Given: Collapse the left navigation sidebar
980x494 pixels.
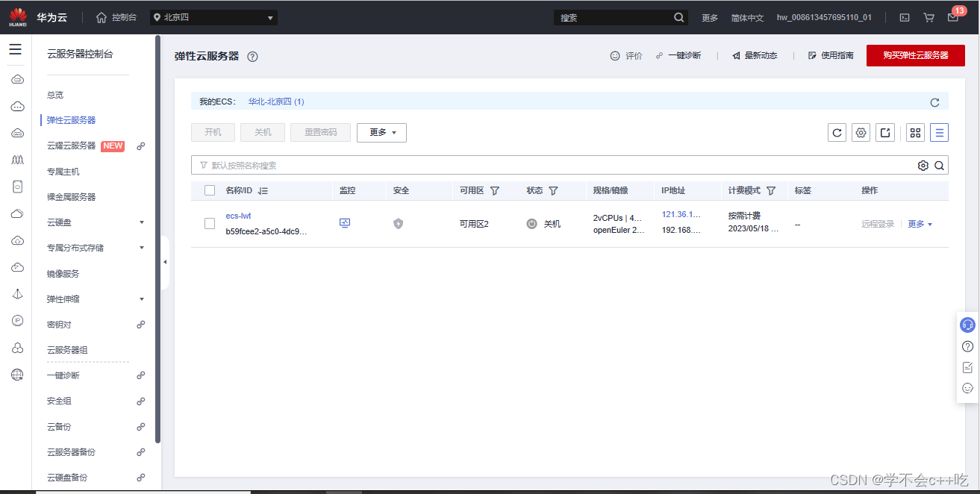Looking at the screenshot, I should click(165, 262).
